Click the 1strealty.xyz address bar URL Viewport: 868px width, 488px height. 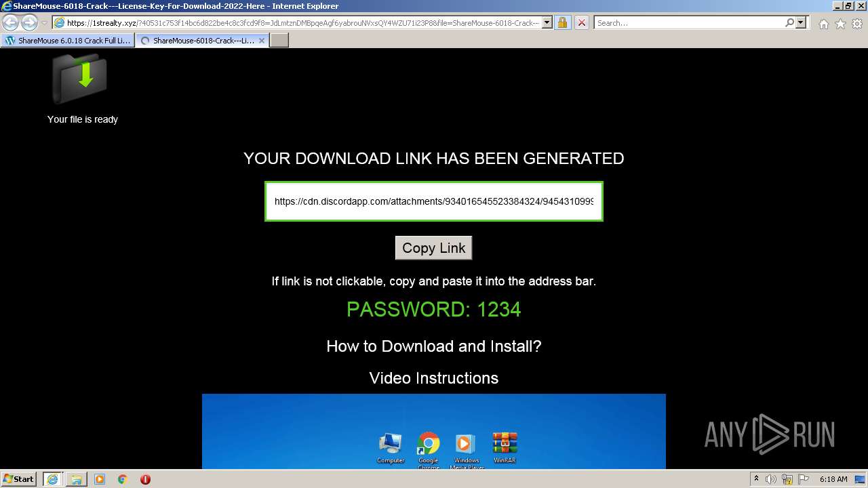tap(303, 23)
